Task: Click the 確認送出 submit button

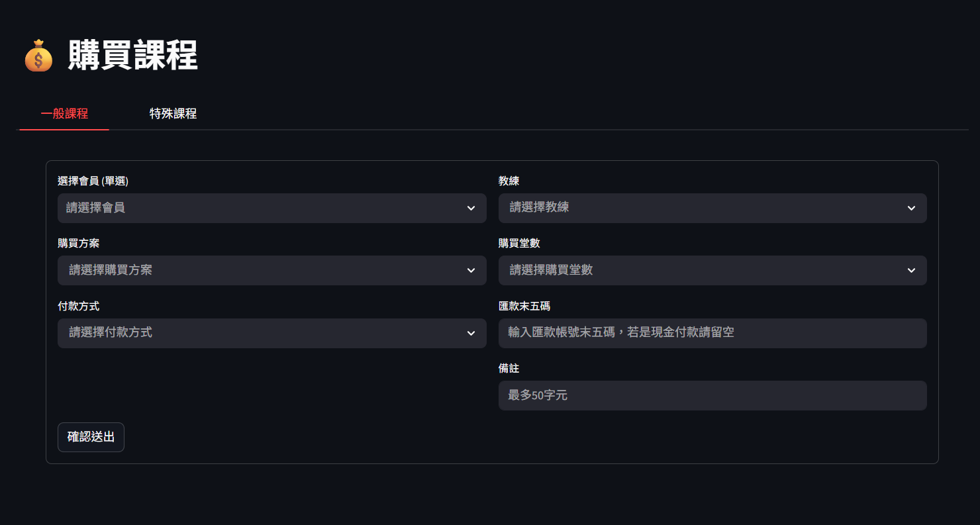Action: pyautogui.click(x=91, y=437)
